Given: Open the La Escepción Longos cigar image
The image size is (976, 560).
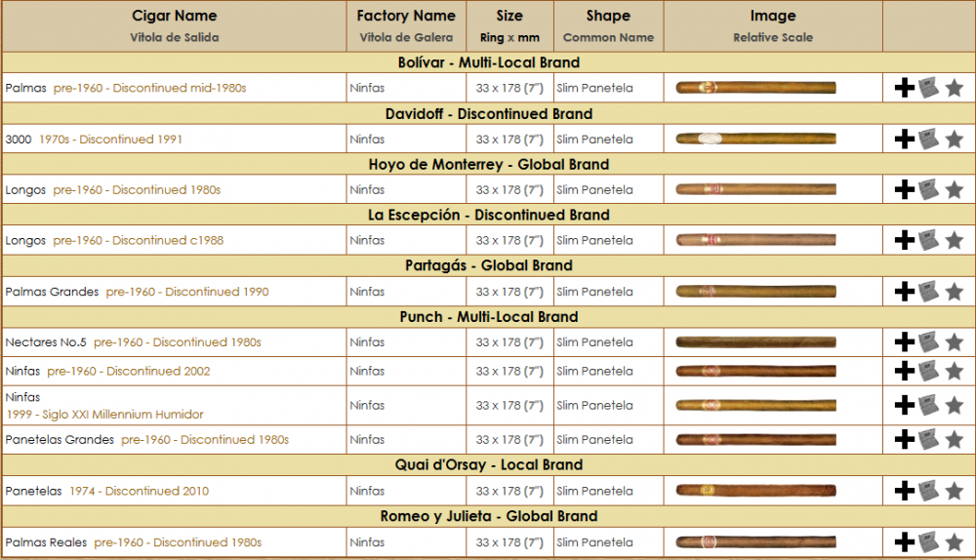Looking at the screenshot, I should [x=756, y=240].
